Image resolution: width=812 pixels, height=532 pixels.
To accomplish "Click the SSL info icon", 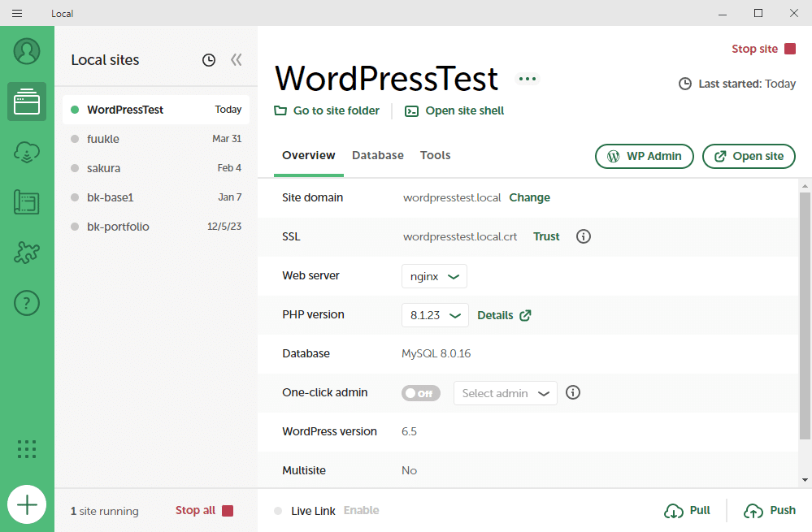I will (x=584, y=236).
